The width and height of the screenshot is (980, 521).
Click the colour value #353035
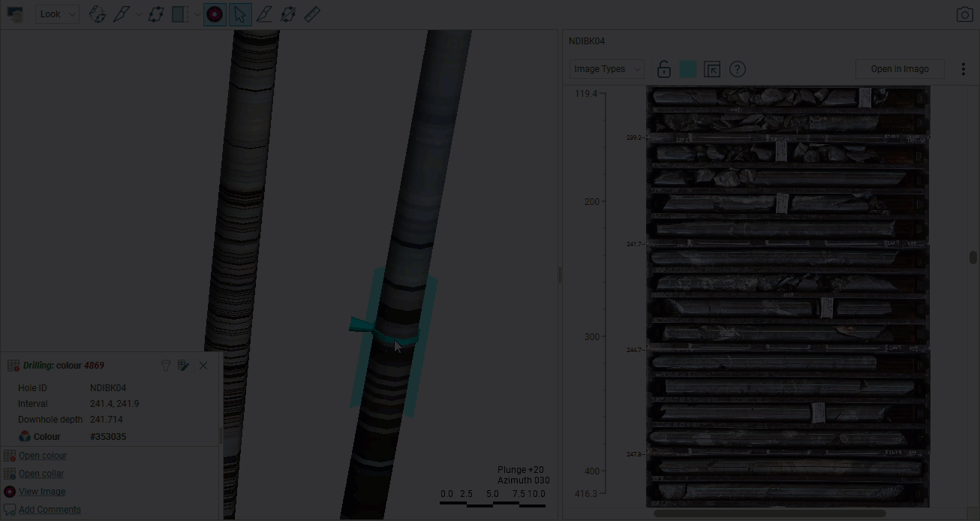pos(108,436)
